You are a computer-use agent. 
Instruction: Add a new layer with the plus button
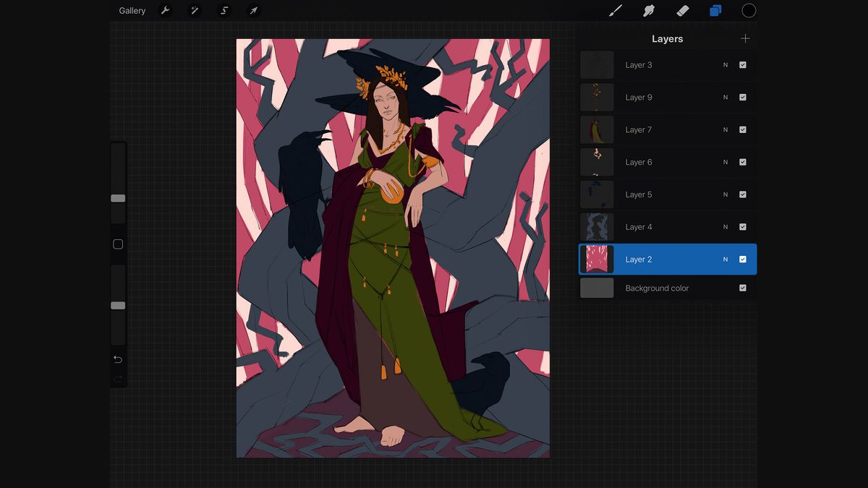(745, 38)
